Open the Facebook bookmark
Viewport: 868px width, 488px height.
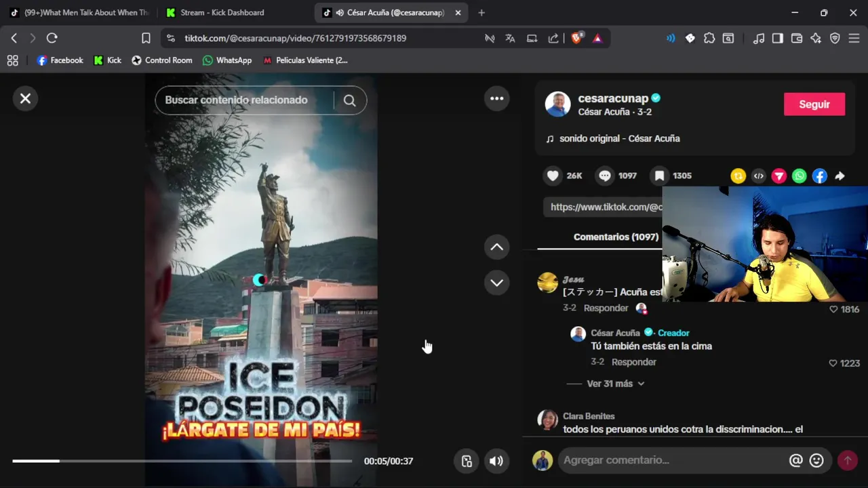pyautogui.click(x=60, y=60)
